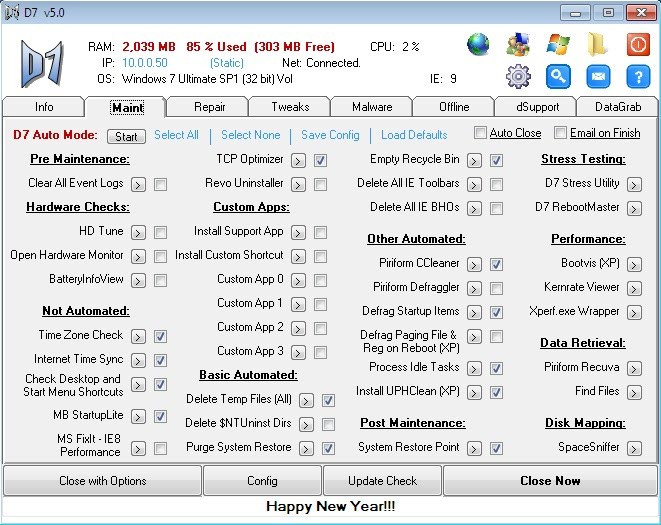Screen dimensions: 661x525
Task: Launch Revo Uninstaller arrow button
Action: 298,184
